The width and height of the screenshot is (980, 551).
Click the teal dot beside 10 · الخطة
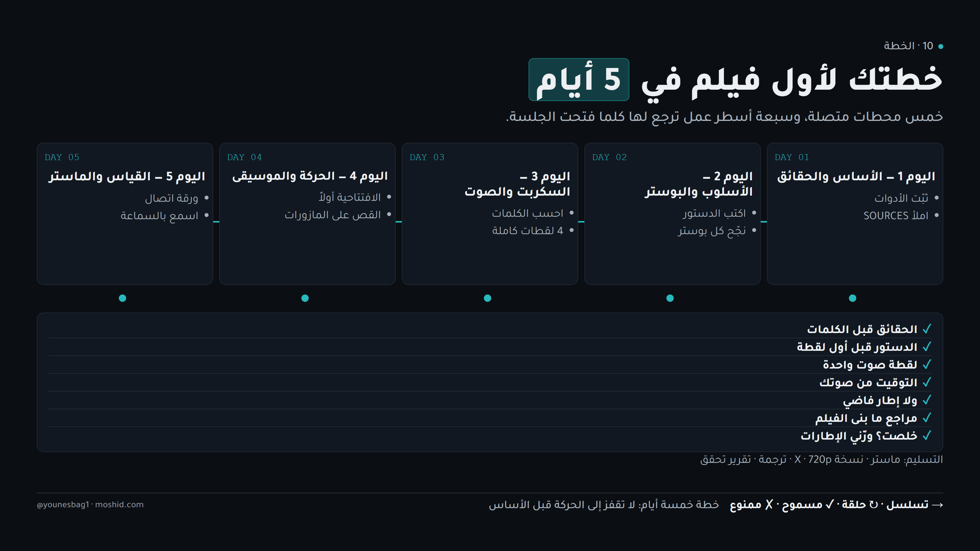click(x=941, y=47)
